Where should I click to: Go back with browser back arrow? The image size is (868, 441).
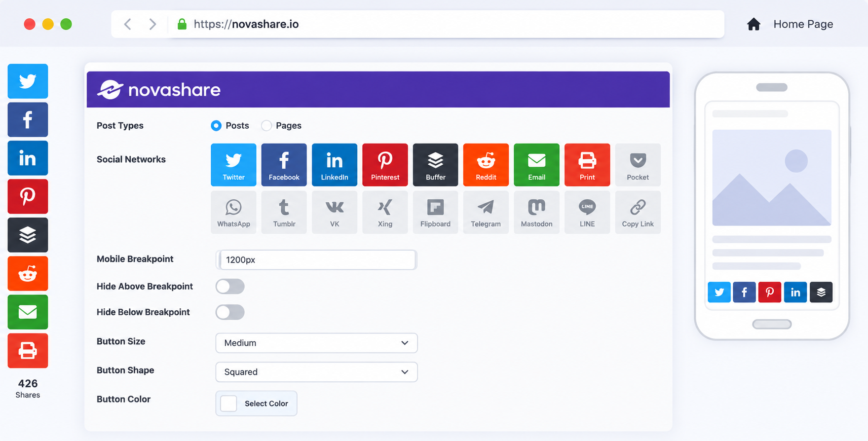[x=128, y=24]
